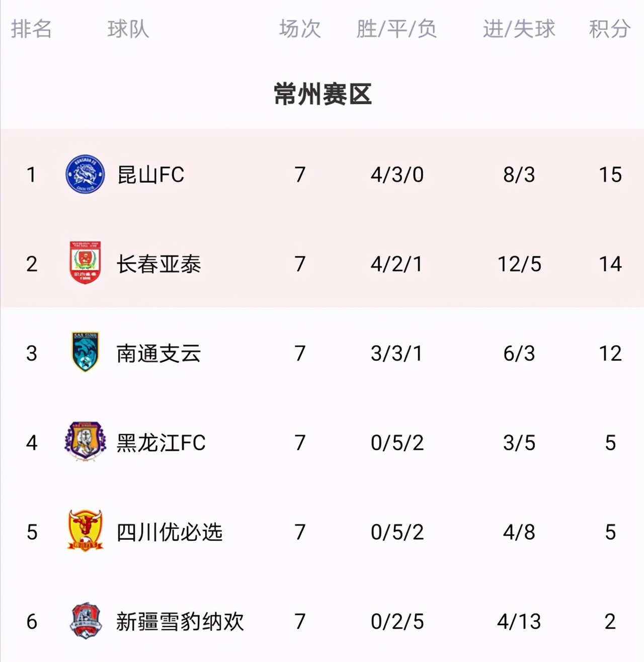This screenshot has width=644, height=662.
Task: Click the 新疆雪豹纳欢 snow leopard crest
Action: pos(86,621)
